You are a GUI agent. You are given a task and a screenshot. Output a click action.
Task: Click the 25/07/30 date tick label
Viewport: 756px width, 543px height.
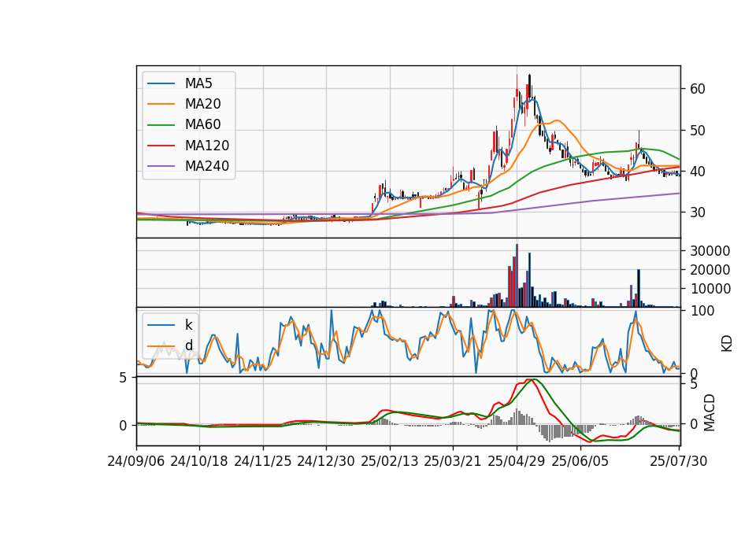tap(679, 461)
